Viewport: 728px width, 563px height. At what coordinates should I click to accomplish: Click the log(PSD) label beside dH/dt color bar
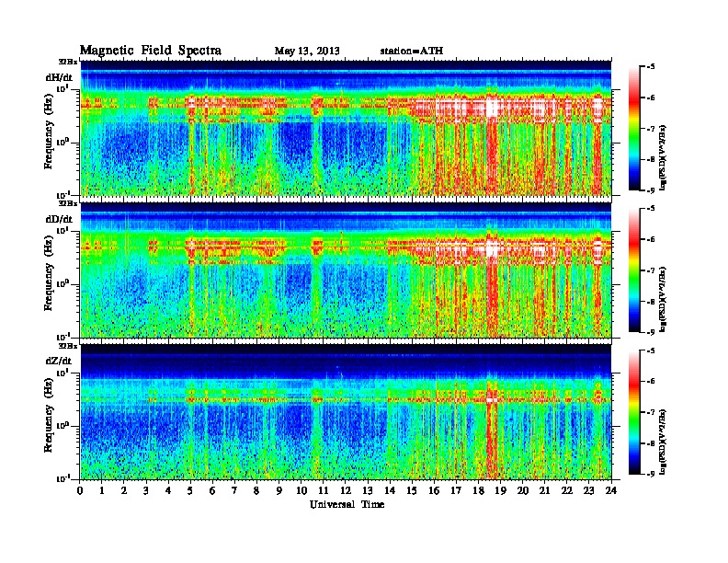[x=664, y=157]
